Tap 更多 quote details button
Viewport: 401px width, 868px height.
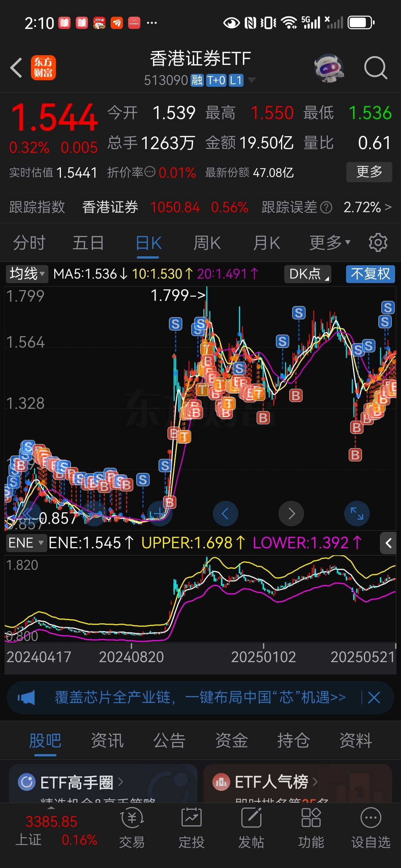[x=369, y=172]
